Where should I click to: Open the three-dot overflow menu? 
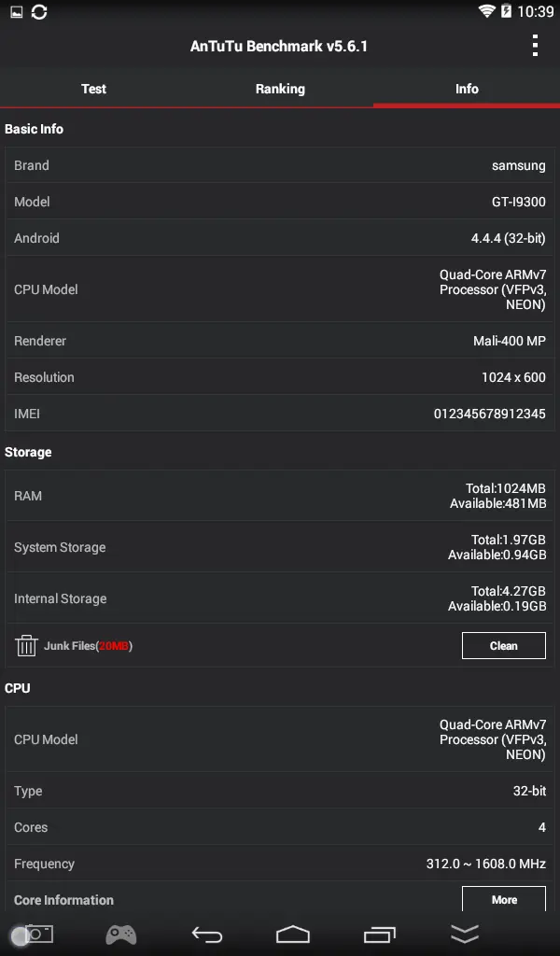[535, 46]
